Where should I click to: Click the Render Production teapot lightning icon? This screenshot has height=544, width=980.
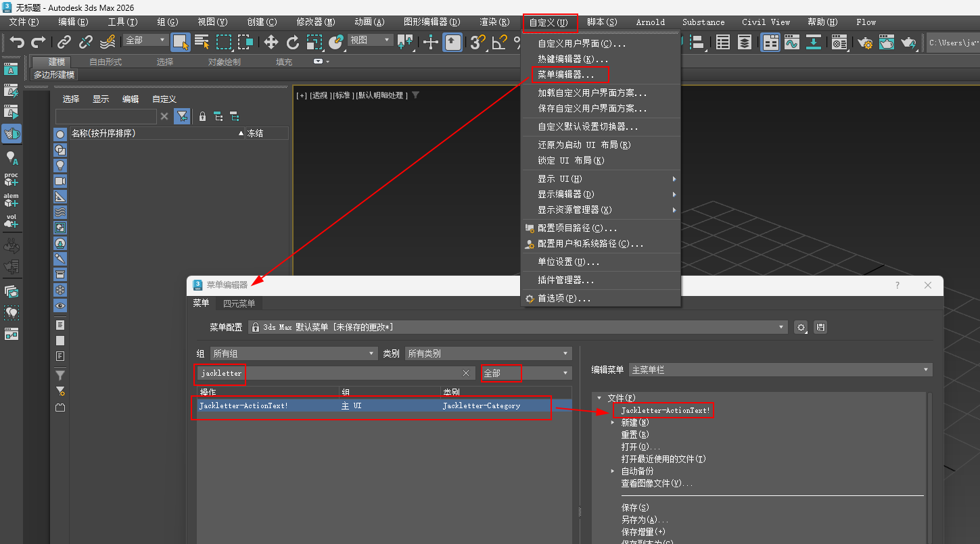908,43
